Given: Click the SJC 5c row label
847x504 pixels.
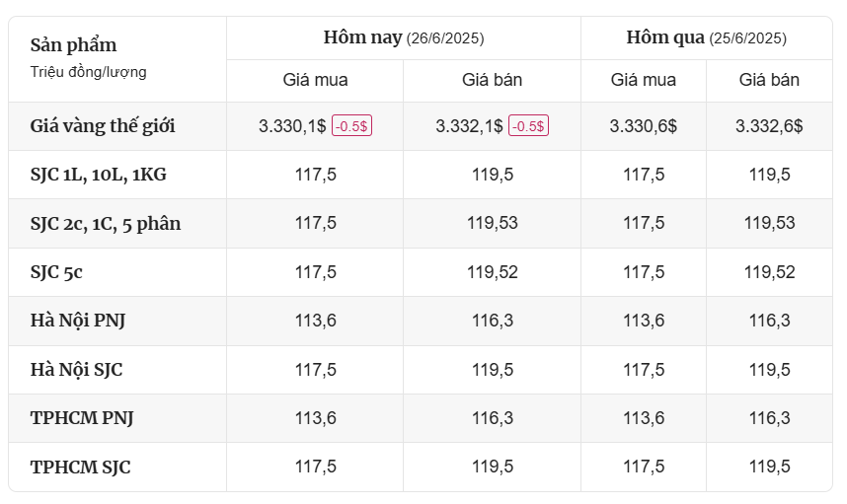Looking at the screenshot, I should [x=56, y=272].
